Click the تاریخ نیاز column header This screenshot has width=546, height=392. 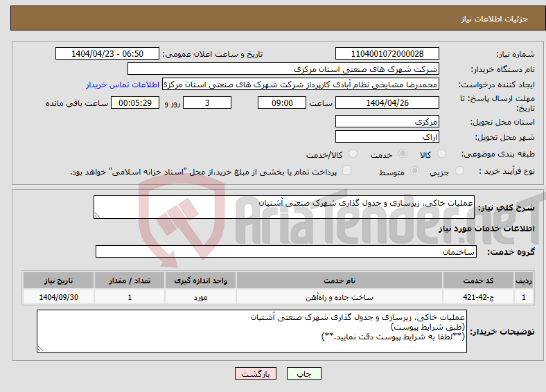coord(58,280)
